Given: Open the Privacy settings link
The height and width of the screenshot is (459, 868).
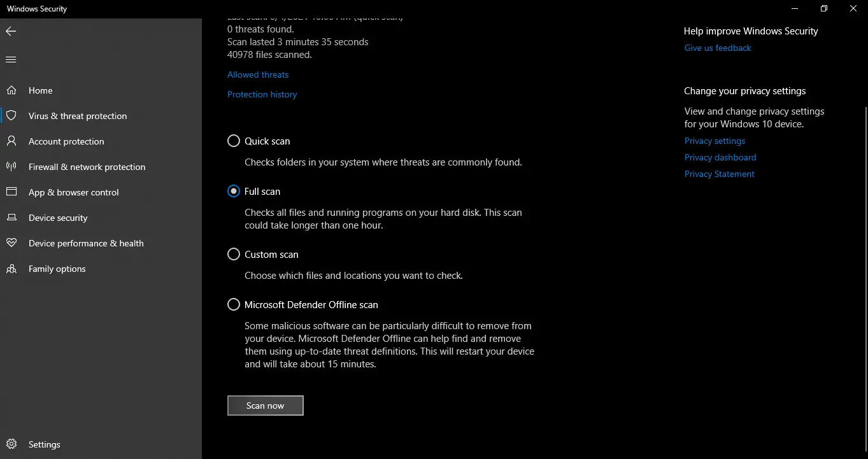Looking at the screenshot, I should 715,141.
